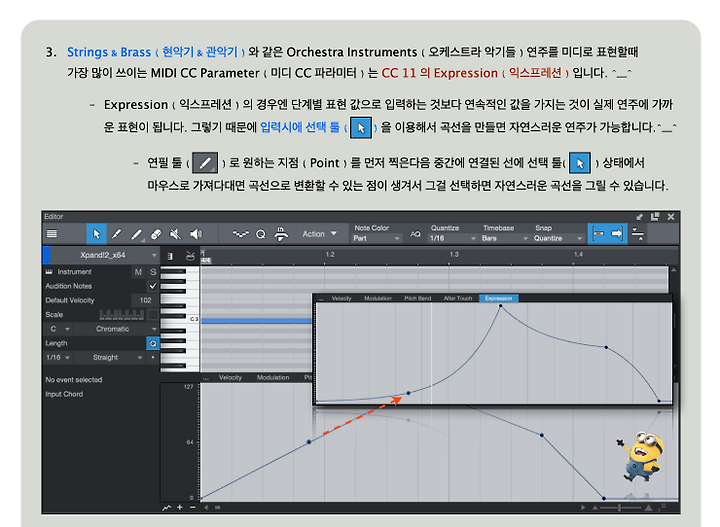720x527 pixels.
Task: Select the Velocity tab in the main controller lane
Action: [230, 377]
